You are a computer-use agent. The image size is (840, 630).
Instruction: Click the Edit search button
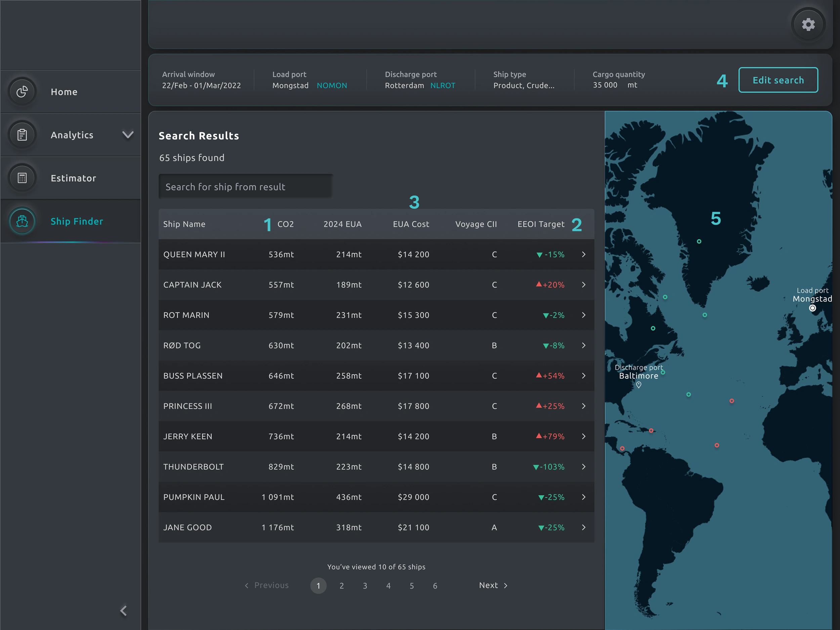pyautogui.click(x=778, y=80)
